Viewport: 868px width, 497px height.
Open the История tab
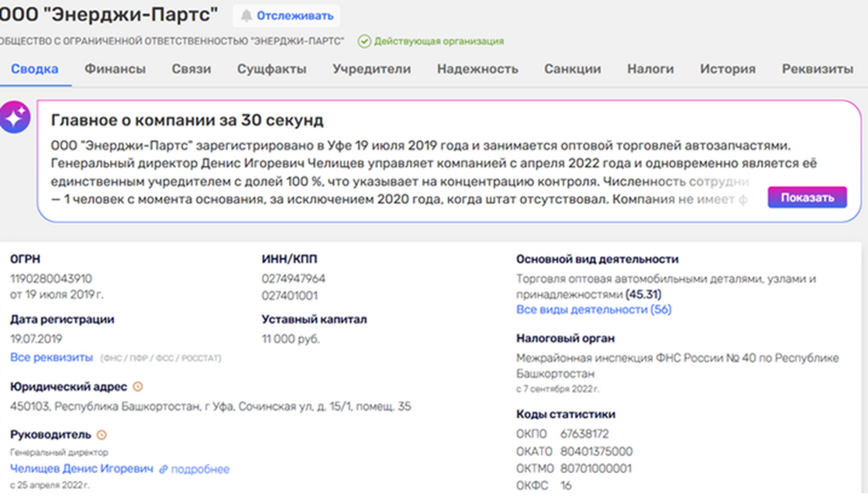click(727, 69)
